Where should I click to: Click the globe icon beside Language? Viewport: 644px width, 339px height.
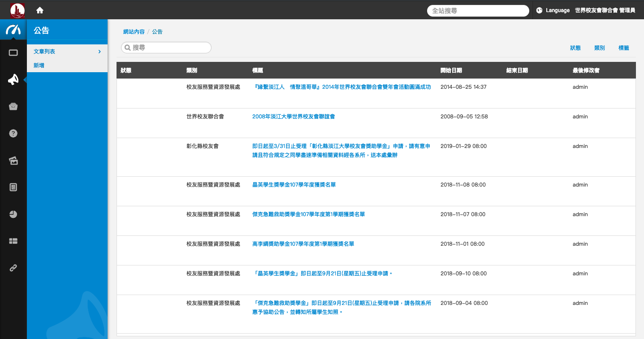539,10
